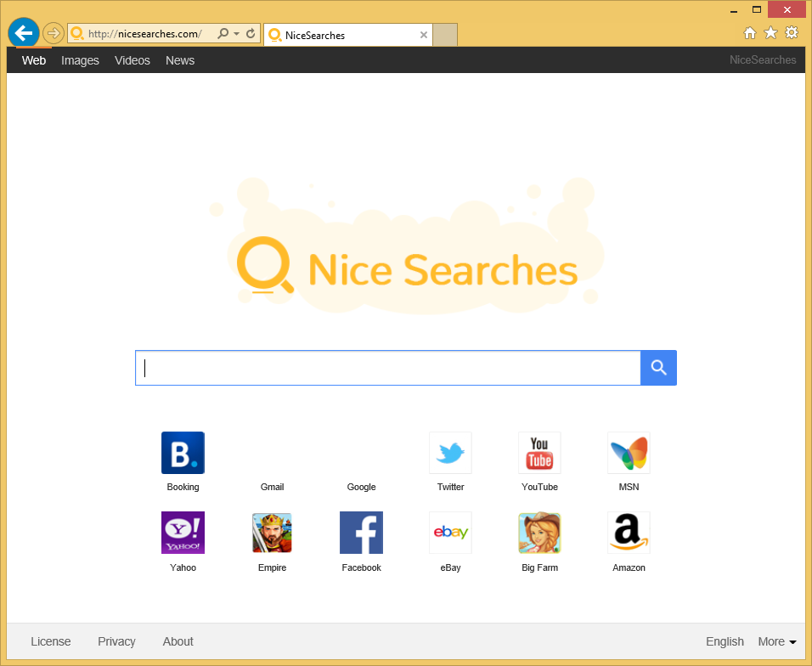
Task: Open the About footer link
Action: pyautogui.click(x=178, y=641)
